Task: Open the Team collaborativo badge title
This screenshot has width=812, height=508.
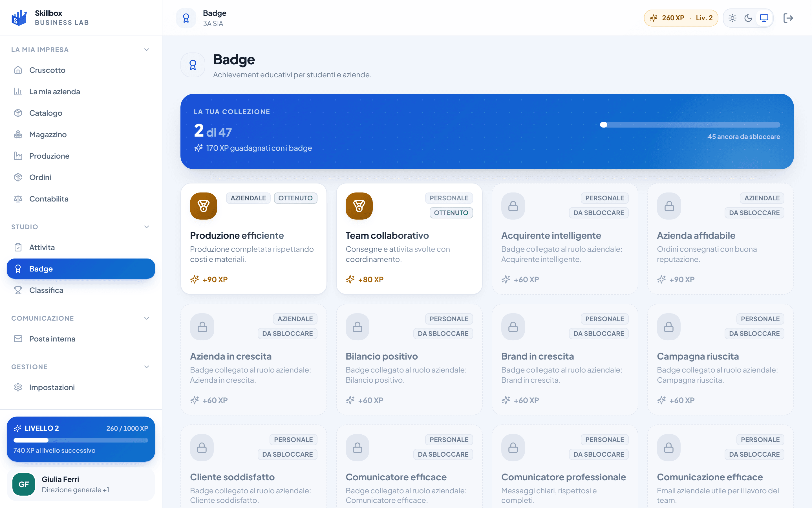Action: point(387,236)
